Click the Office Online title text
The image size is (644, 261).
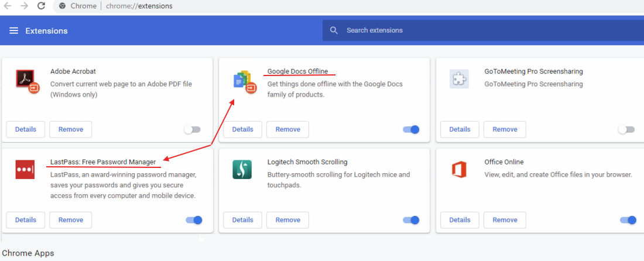(504, 162)
